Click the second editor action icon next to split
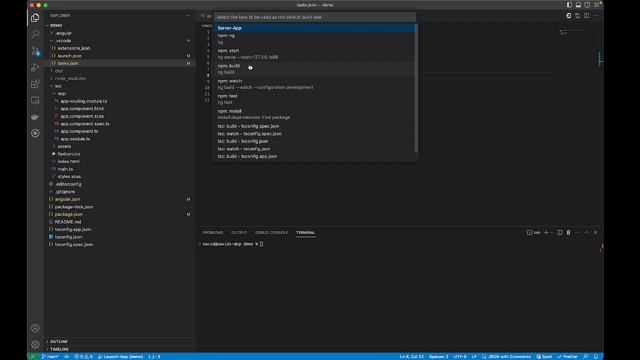Screen dimensions: 640x360 click(578, 16)
